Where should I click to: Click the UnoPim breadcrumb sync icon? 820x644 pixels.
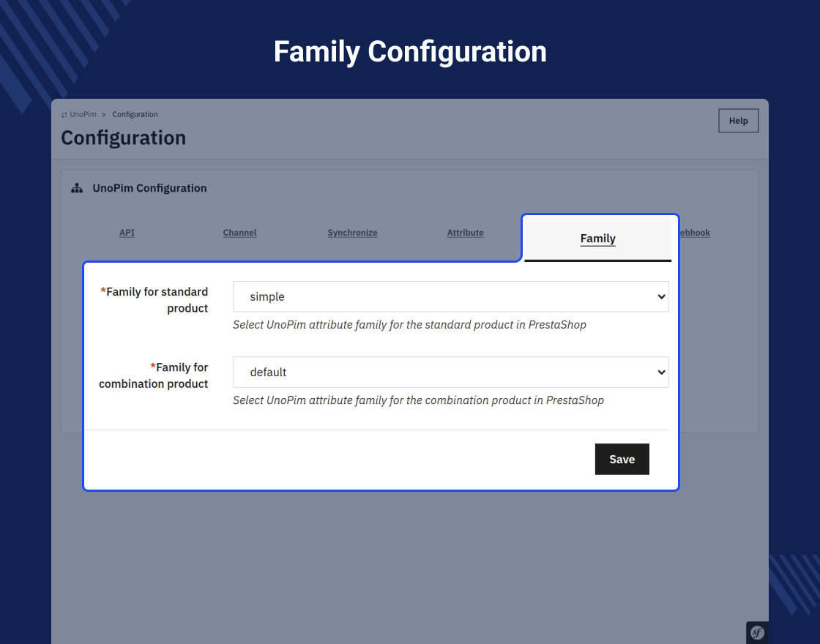64,115
